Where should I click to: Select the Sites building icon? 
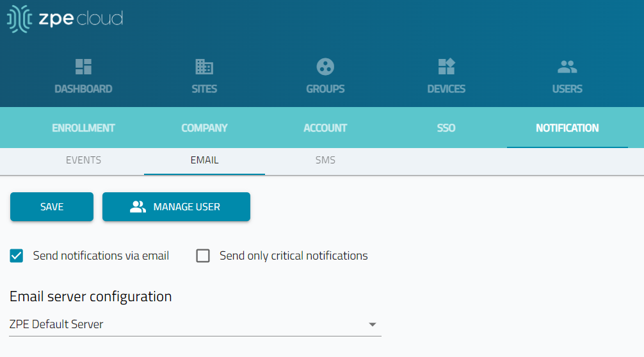click(x=204, y=67)
